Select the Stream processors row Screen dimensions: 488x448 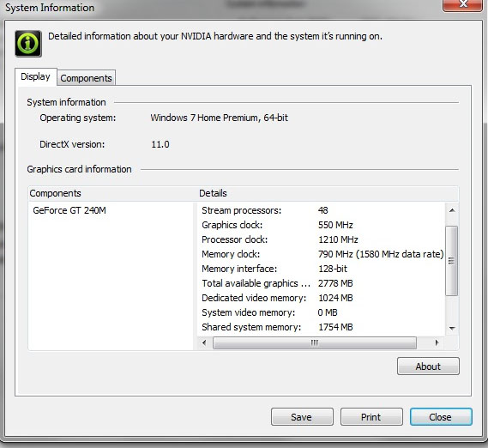[x=321, y=210]
